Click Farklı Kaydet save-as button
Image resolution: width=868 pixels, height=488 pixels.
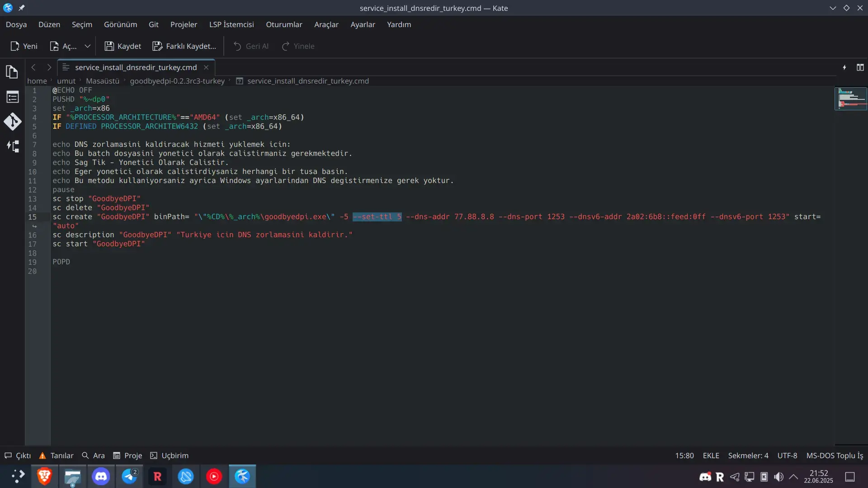click(184, 46)
